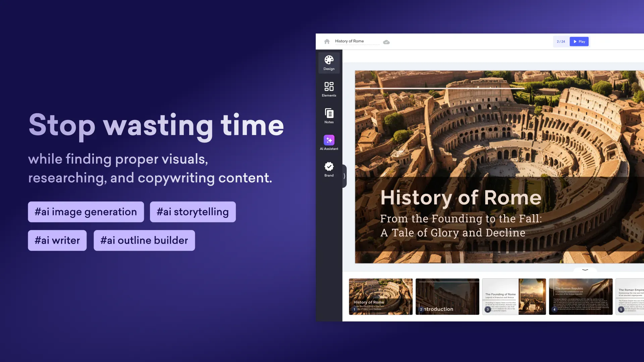Select slide 5 Roman Empire thumbnail
The height and width of the screenshot is (362, 644).
click(x=631, y=296)
